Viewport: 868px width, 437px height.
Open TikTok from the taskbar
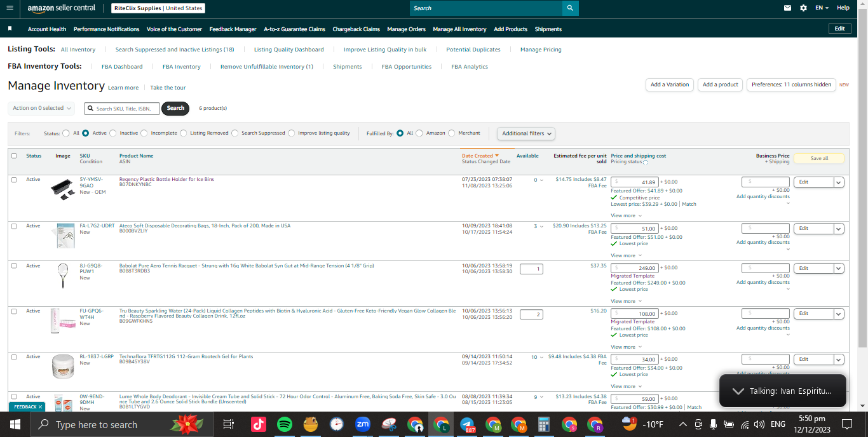click(258, 424)
